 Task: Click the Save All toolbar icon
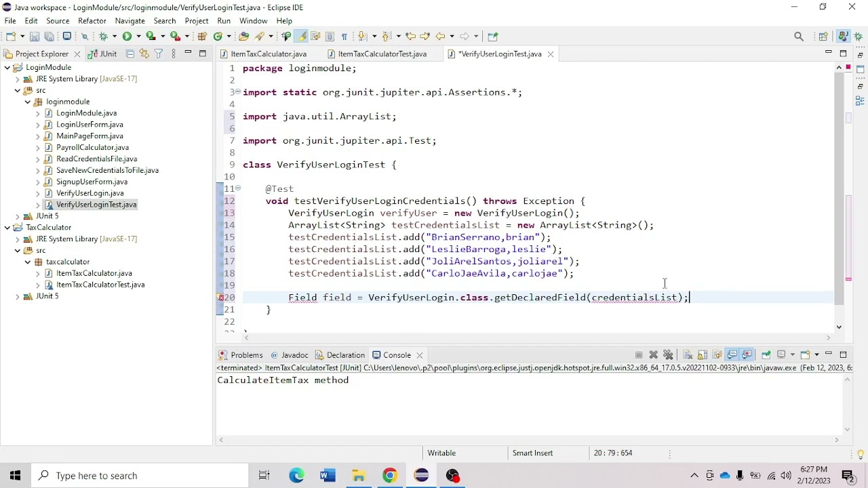(x=50, y=37)
